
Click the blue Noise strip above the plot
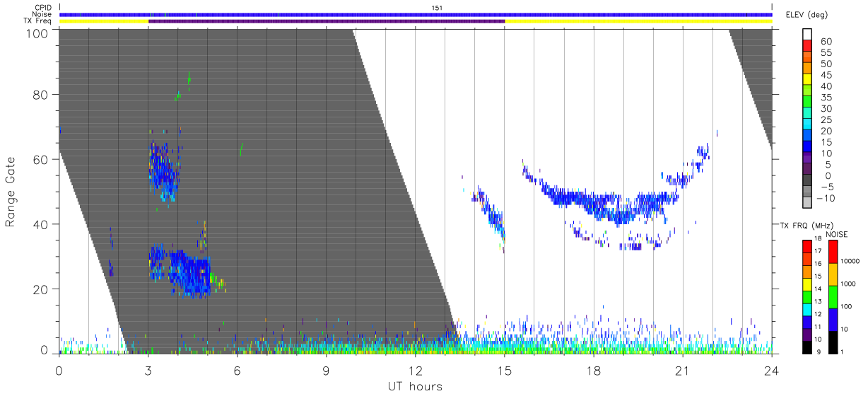416,14
